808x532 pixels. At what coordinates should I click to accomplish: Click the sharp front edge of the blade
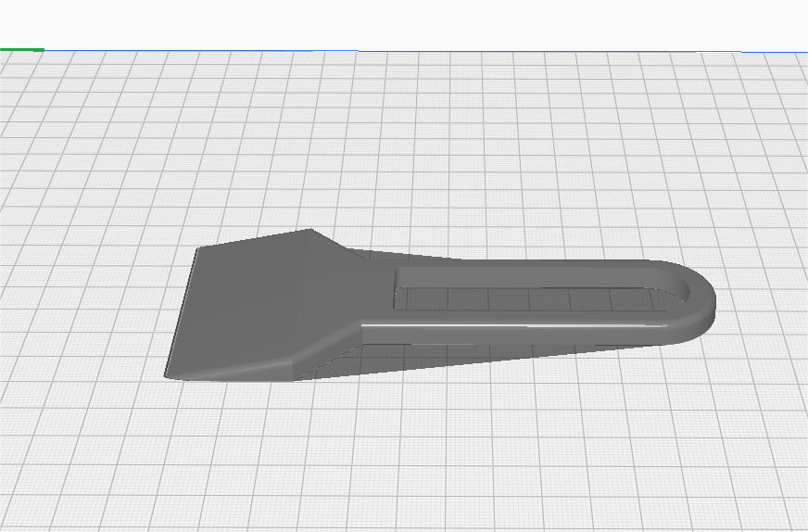(x=183, y=310)
